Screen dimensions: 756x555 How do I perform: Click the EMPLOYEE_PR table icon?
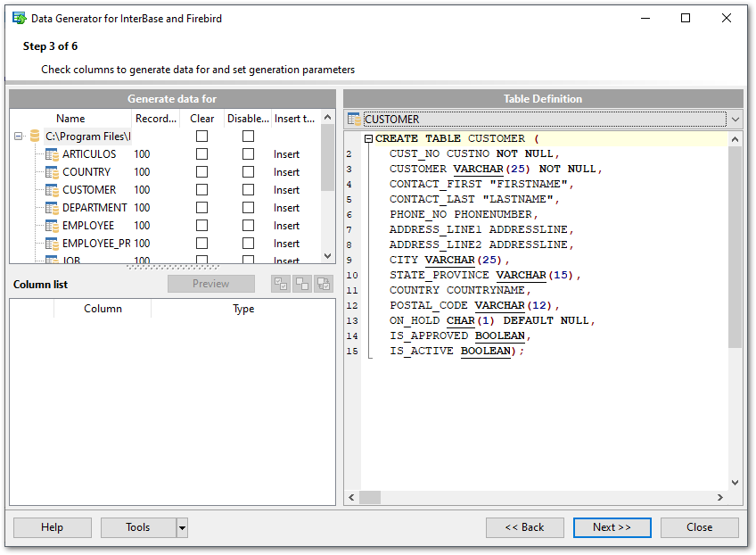[52, 244]
